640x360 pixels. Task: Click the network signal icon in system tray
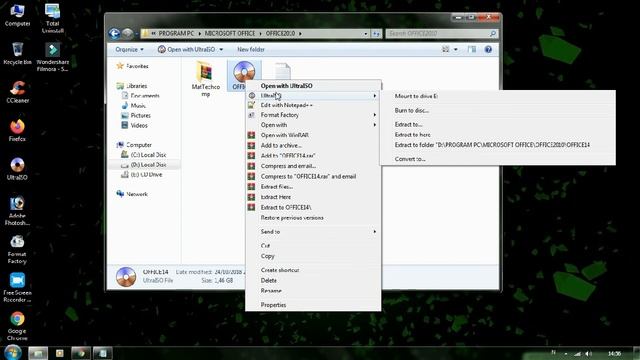[x=577, y=353]
